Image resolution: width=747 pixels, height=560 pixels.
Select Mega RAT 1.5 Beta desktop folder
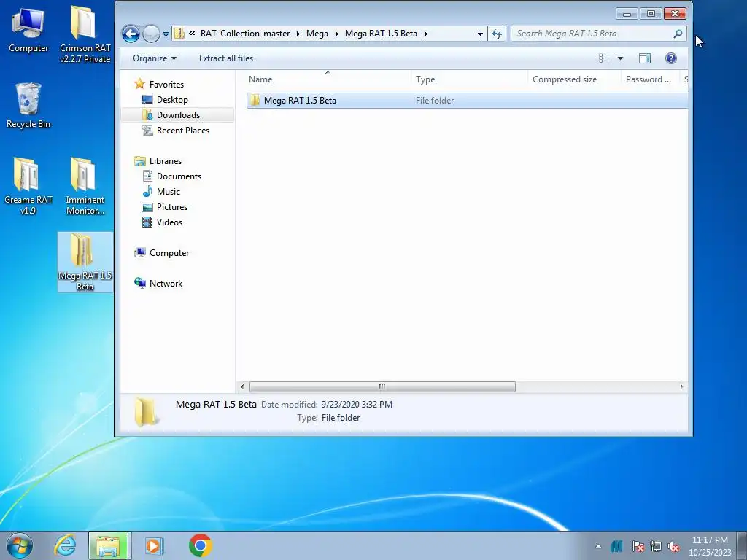coord(85,262)
